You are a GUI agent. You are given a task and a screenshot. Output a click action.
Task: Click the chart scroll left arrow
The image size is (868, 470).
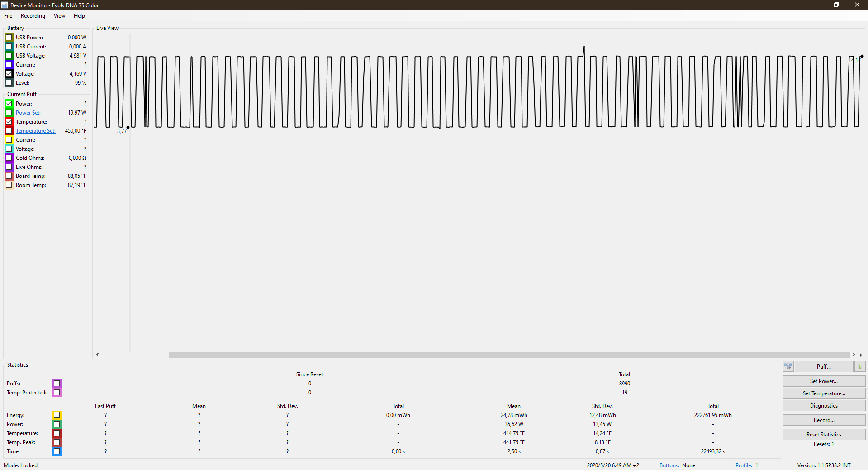[97, 355]
